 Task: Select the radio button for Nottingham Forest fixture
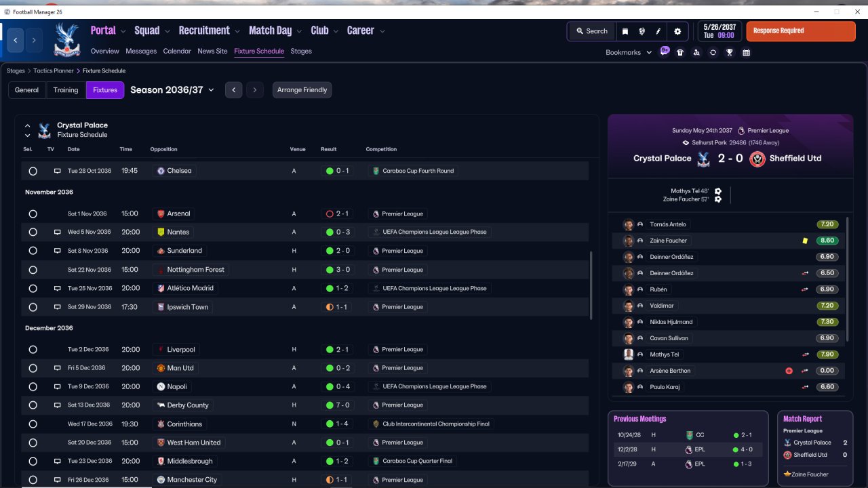pyautogui.click(x=33, y=270)
